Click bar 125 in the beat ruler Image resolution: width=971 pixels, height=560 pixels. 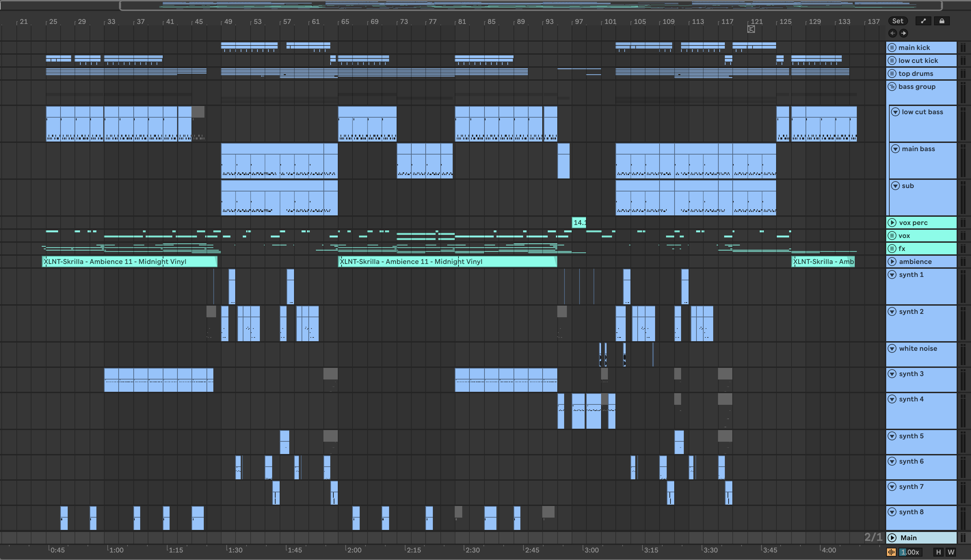(x=785, y=22)
